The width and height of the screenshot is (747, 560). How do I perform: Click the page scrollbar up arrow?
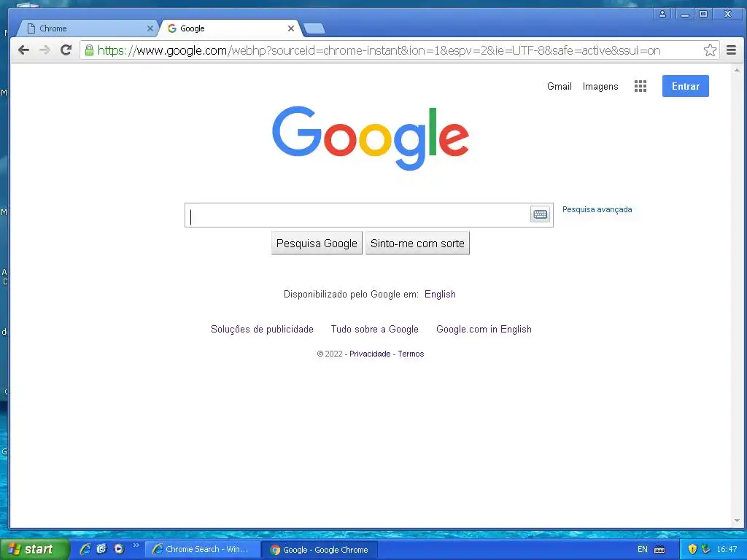(x=737, y=70)
